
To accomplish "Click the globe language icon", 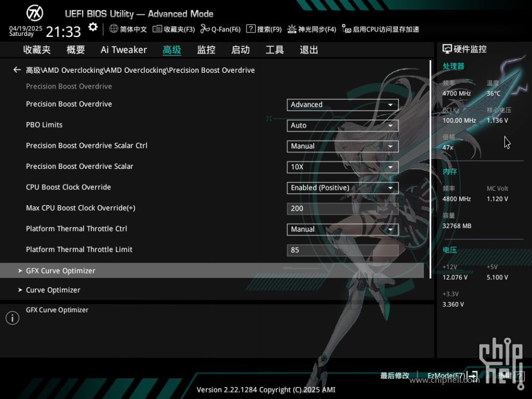I will pos(113,29).
